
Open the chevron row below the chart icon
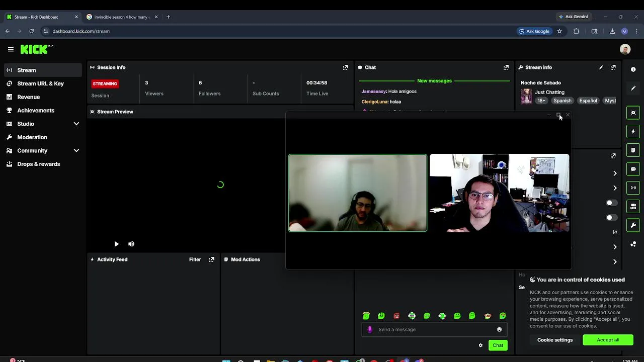click(615, 247)
